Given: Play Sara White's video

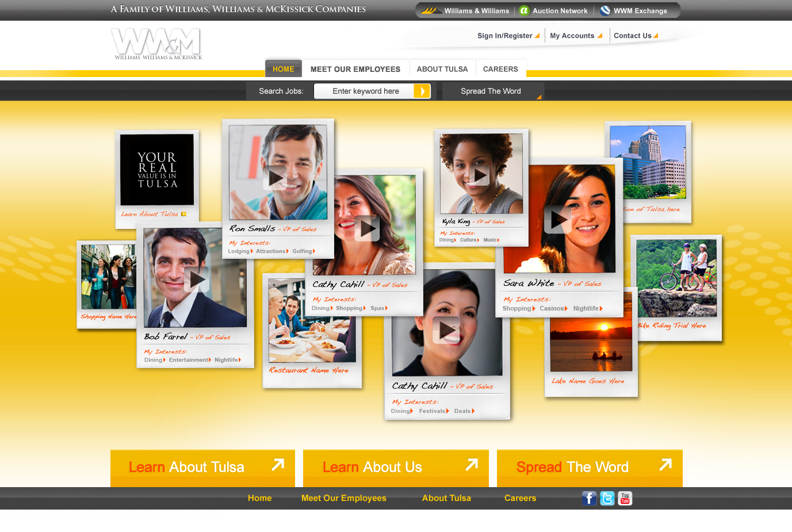Looking at the screenshot, I should click(558, 219).
